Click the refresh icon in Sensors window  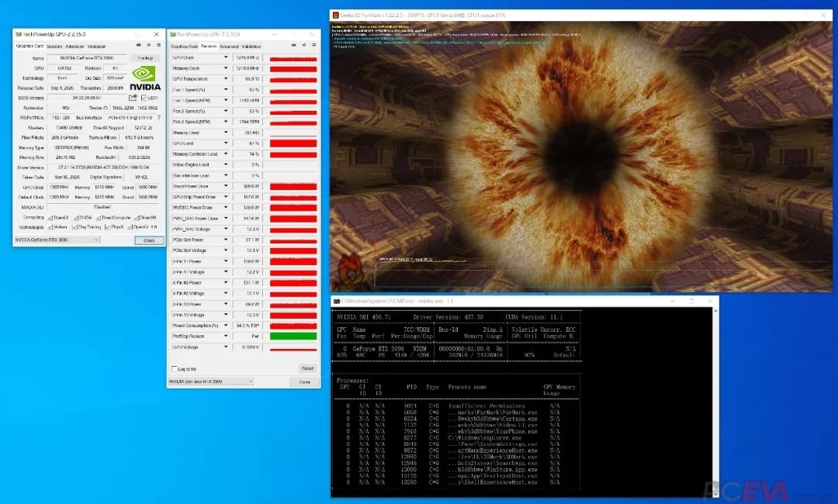tap(303, 46)
